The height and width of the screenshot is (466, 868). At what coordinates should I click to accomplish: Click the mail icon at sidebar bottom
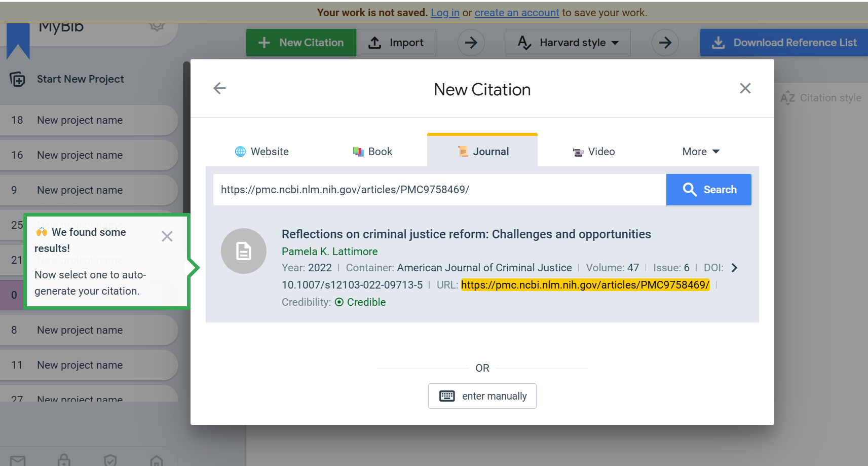18,460
